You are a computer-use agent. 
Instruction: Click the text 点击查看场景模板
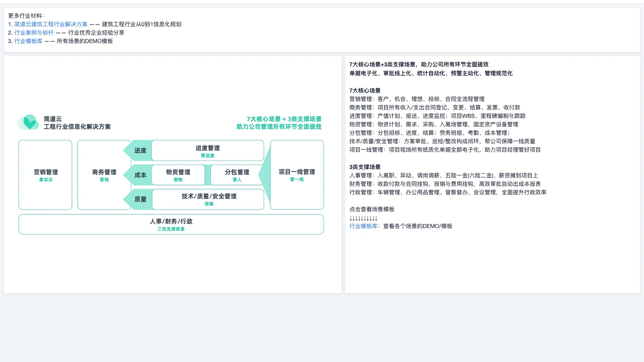pos(372,209)
